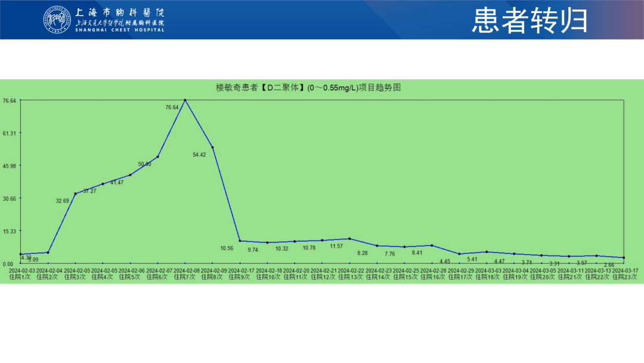Click y-axis label 0.00
Screen dimensions: 644x363
click(x=8, y=264)
